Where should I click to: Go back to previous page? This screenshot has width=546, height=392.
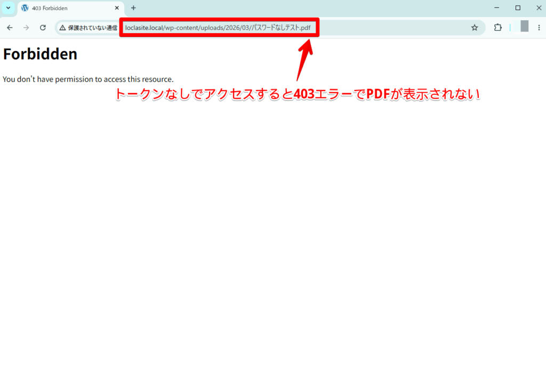click(x=10, y=28)
